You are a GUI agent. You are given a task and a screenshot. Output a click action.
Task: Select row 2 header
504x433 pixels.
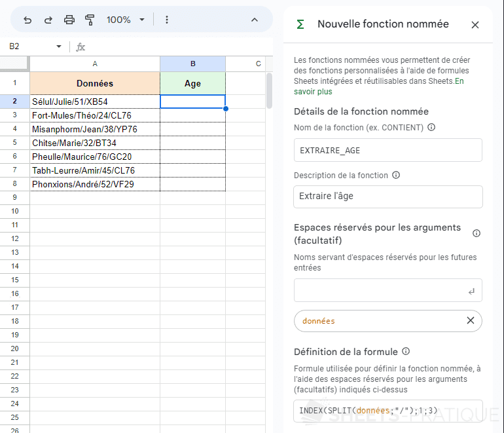(15, 102)
